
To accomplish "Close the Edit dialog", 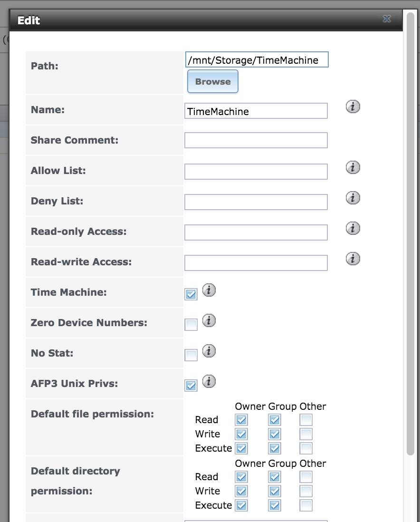I will pos(387,19).
